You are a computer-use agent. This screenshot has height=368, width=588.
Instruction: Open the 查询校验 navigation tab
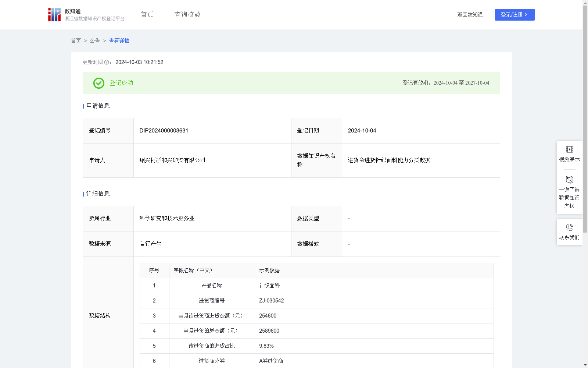click(x=187, y=15)
